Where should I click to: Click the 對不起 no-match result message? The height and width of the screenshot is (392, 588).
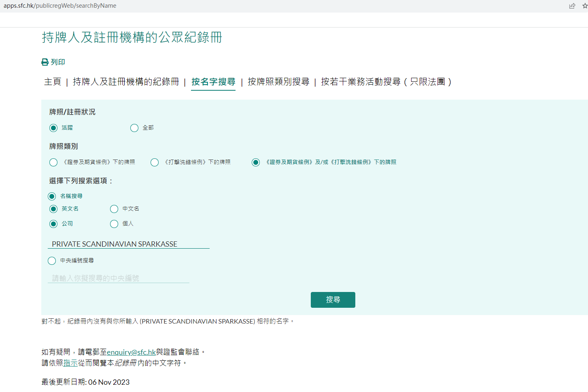click(x=168, y=321)
